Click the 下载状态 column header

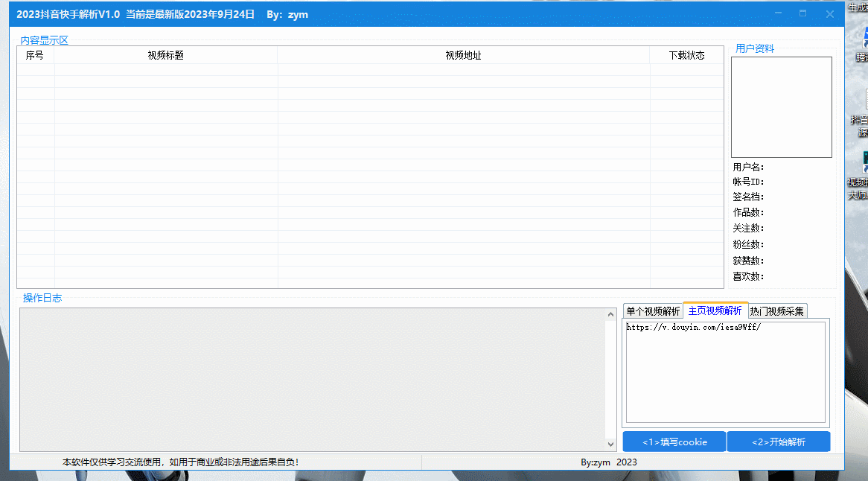686,55
